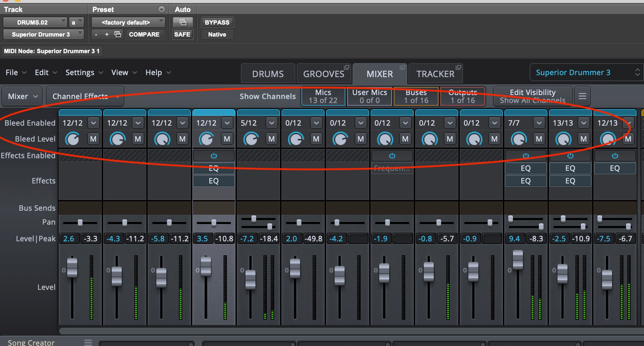
Task: Open the Superior Drummer 3 plugin selector
Action: [x=43, y=34]
